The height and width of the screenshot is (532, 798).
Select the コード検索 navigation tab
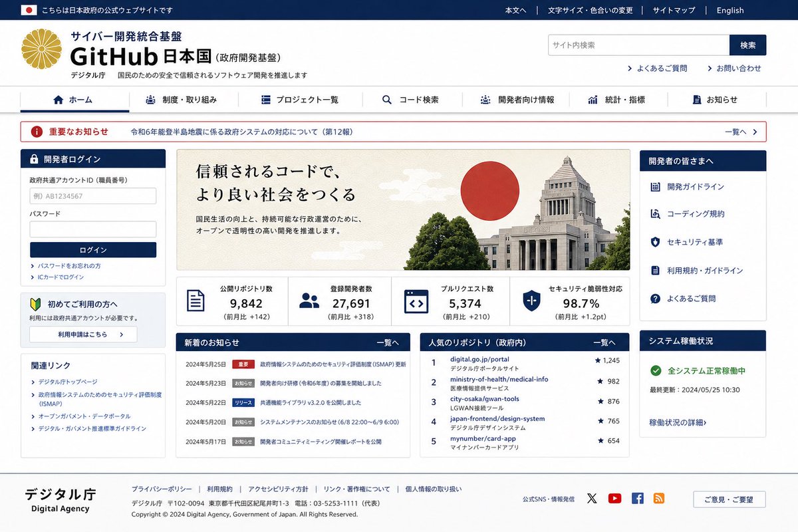pos(411,100)
